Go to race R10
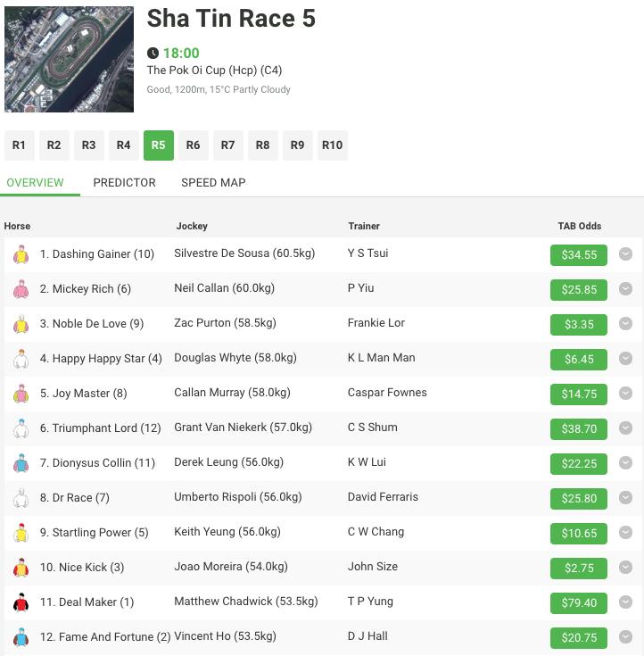Screen dimensions: 644x656 pyautogui.click(x=332, y=145)
